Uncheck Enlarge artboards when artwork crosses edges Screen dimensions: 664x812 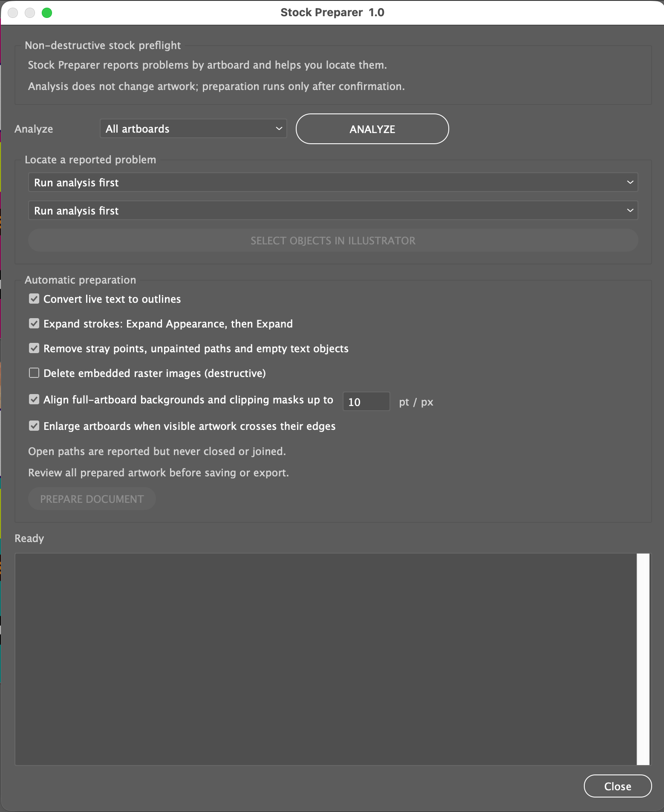coord(34,426)
